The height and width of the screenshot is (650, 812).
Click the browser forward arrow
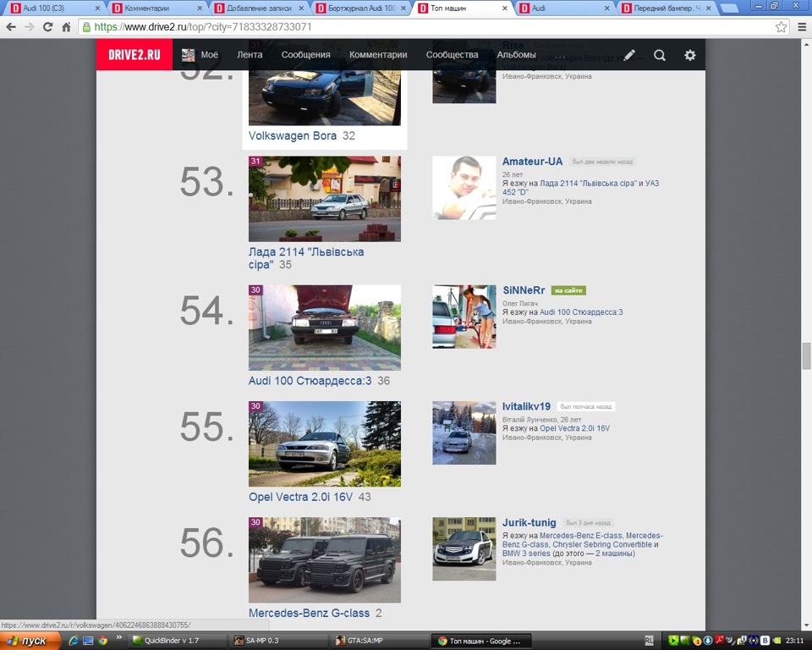point(30,27)
